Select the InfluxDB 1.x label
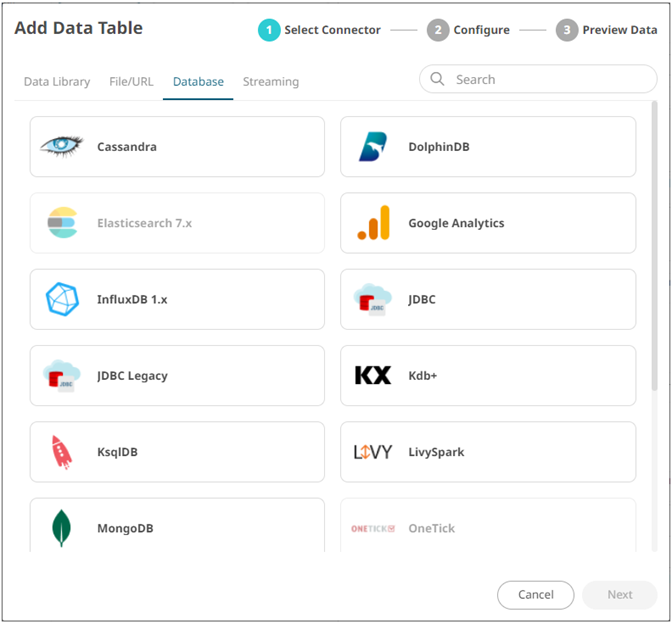Image resolution: width=672 pixels, height=624 pixels. tap(132, 299)
